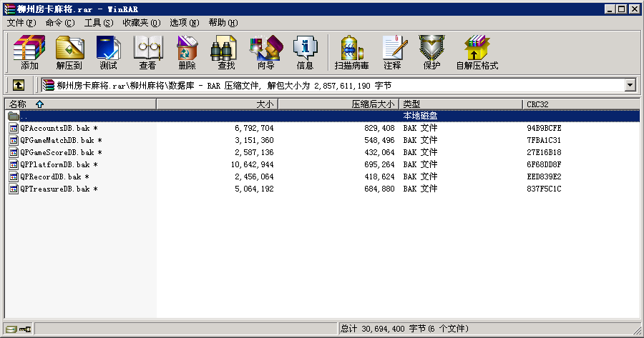Open the 文件 (File) menu
Screen dimensions: 644x338
21,22
